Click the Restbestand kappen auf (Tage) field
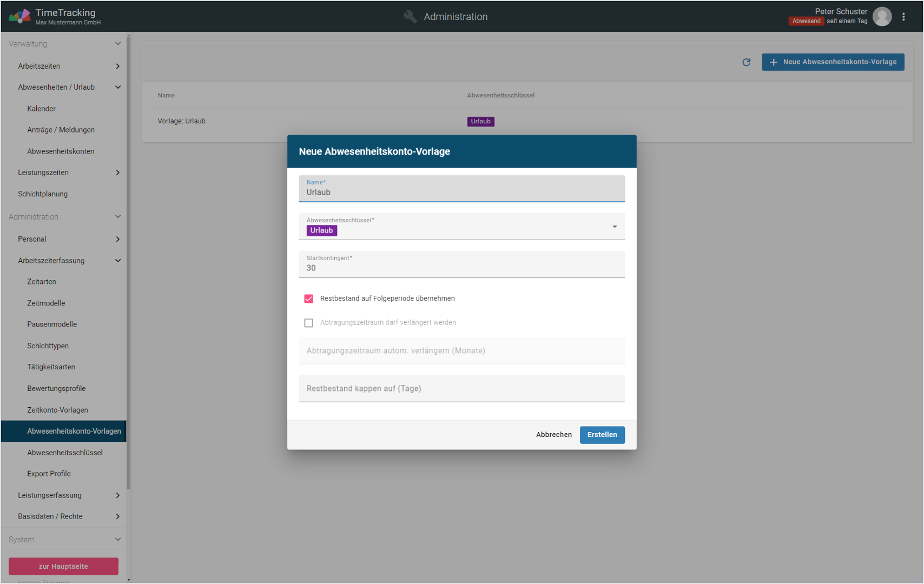Viewport: 924px width, 584px height. (x=461, y=389)
